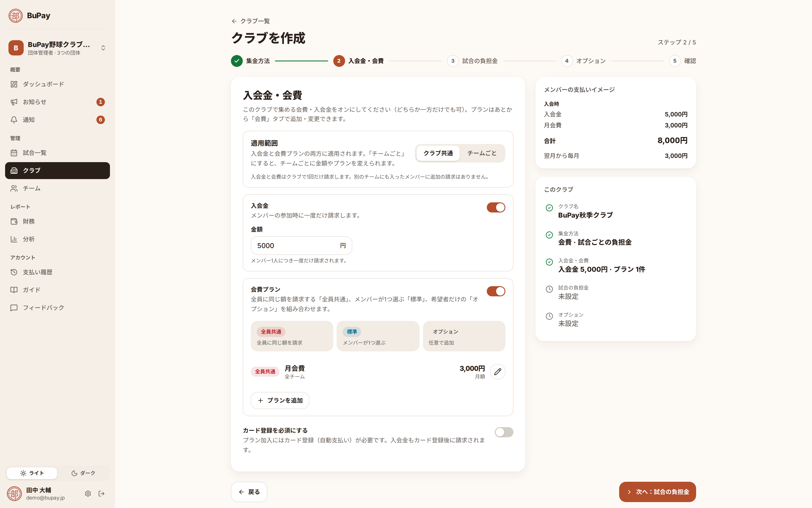Image resolution: width=812 pixels, height=508 pixels.
Task: Click the お知らせ megaphone icon
Action: pyautogui.click(x=14, y=102)
